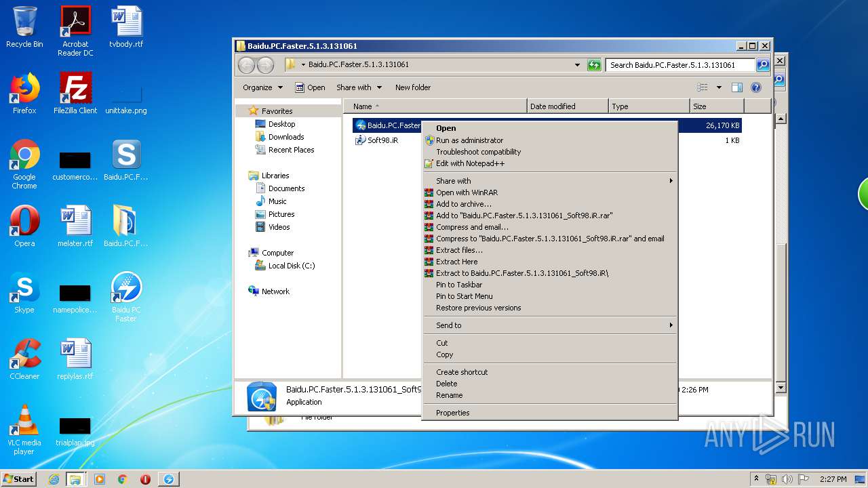Click the search magnifier icon
The width and height of the screenshot is (868, 488).
click(763, 65)
